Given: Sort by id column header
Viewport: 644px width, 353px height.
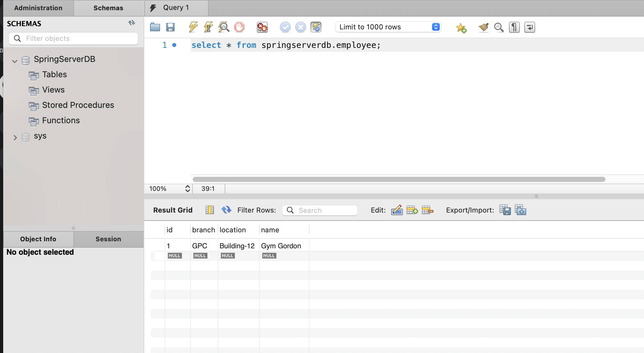Looking at the screenshot, I should pyautogui.click(x=178, y=230).
